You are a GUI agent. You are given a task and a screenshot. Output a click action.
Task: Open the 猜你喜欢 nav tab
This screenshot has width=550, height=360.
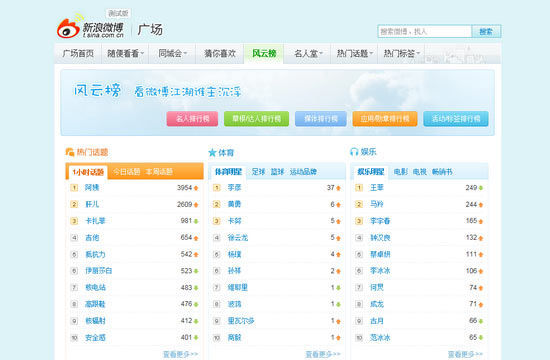[220, 54]
